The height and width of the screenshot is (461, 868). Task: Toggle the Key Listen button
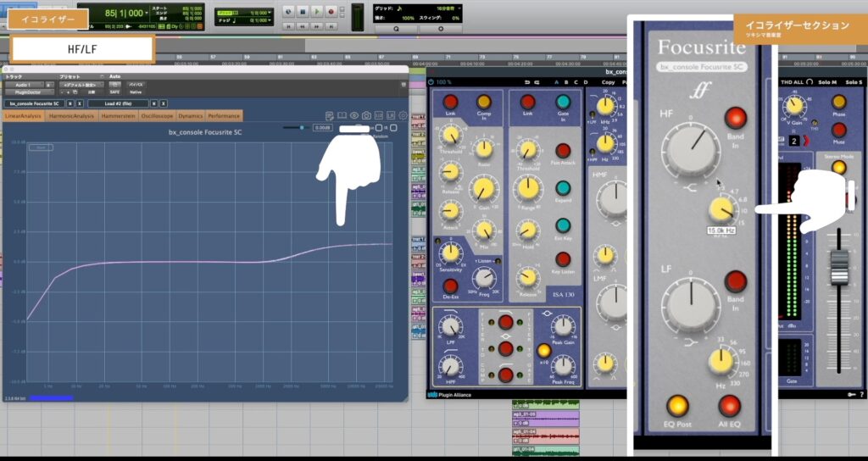click(x=563, y=259)
